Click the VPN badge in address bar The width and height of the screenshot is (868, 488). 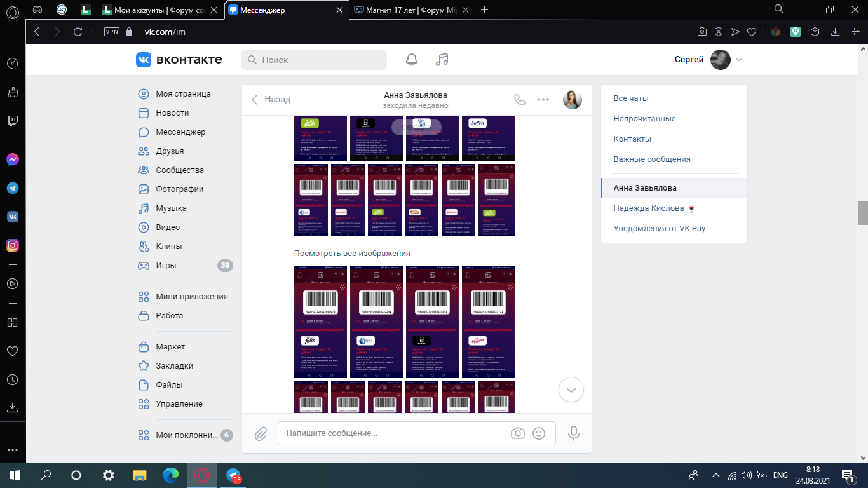click(112, 32)
